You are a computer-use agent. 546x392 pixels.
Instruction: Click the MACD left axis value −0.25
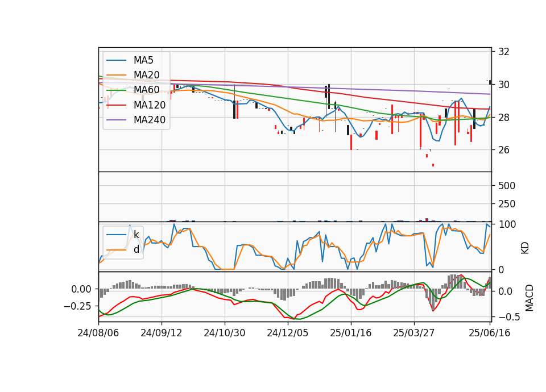pos(77,306)
